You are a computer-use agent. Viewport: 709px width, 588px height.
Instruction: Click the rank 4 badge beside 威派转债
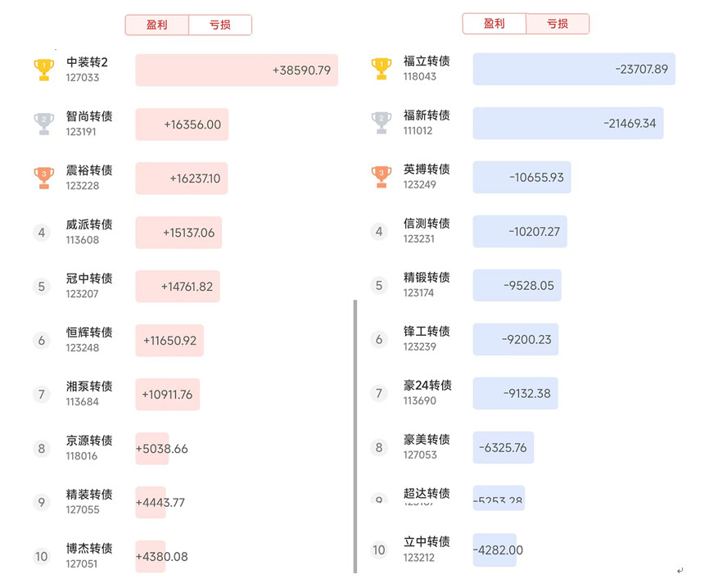[x=42, y=232]
